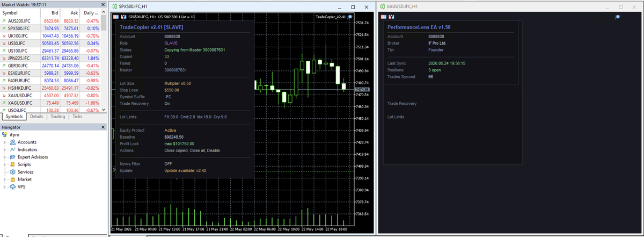Click the down arrow icon beside XAUUSD.IFC

[x=4, y=95]
